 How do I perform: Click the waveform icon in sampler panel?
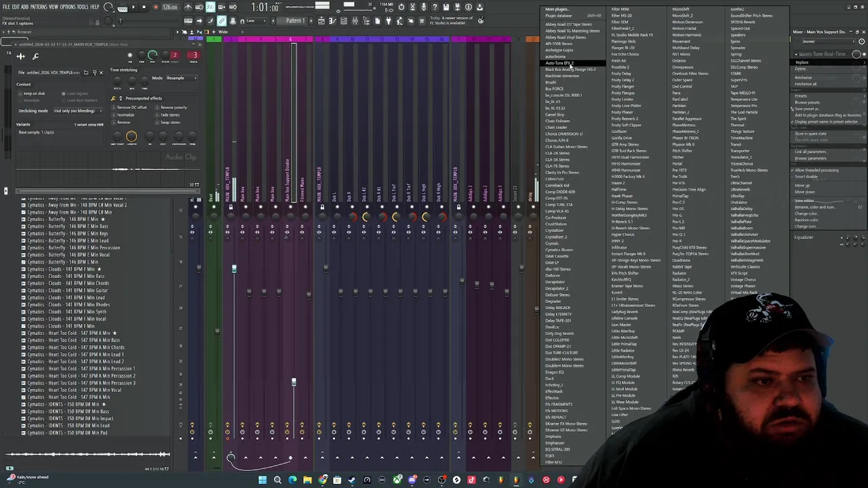pos(20,56)
